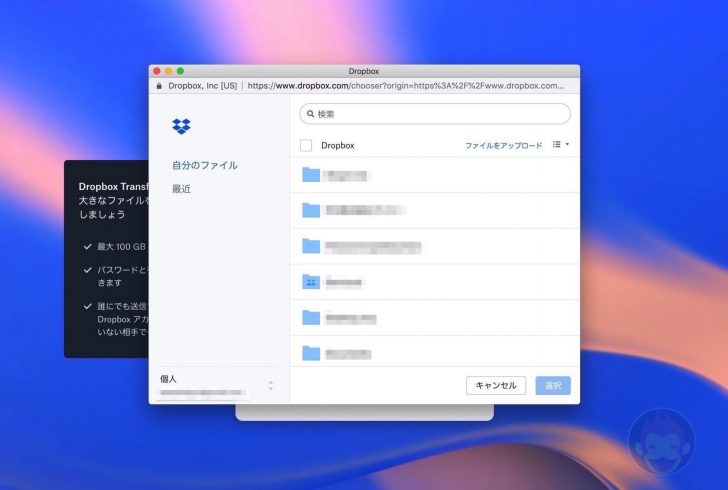Click the lock icon in the address bar
The image size is (728, 490).
point(159,86)
